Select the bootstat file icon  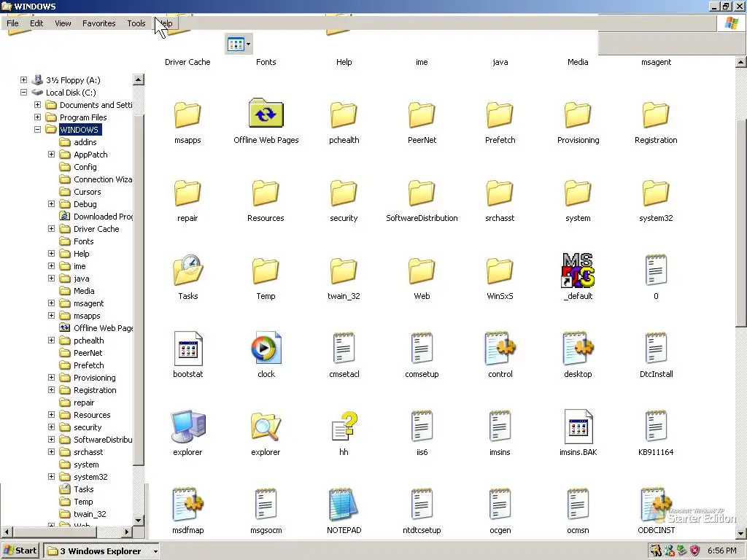click(x=187, y=348)
